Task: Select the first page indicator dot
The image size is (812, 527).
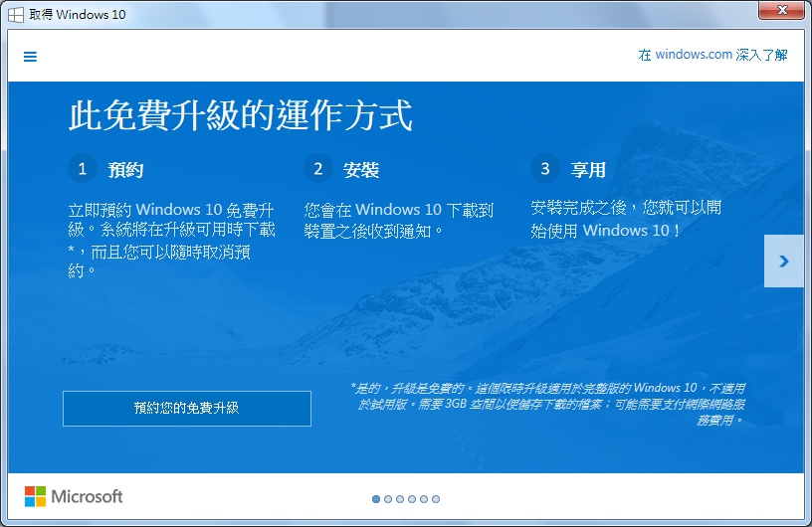Action: (x=376, y=499)
